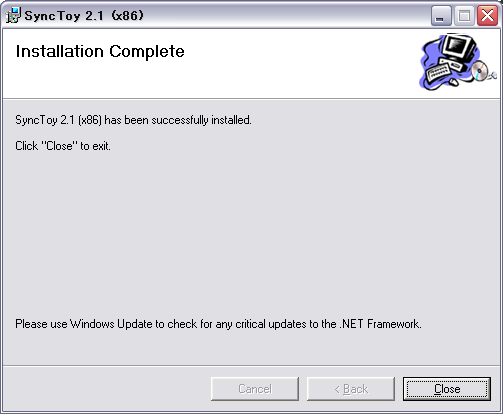Click the successfully installed message text
The height and width of the screenshot is (414, 503).
tap(133, 120)
